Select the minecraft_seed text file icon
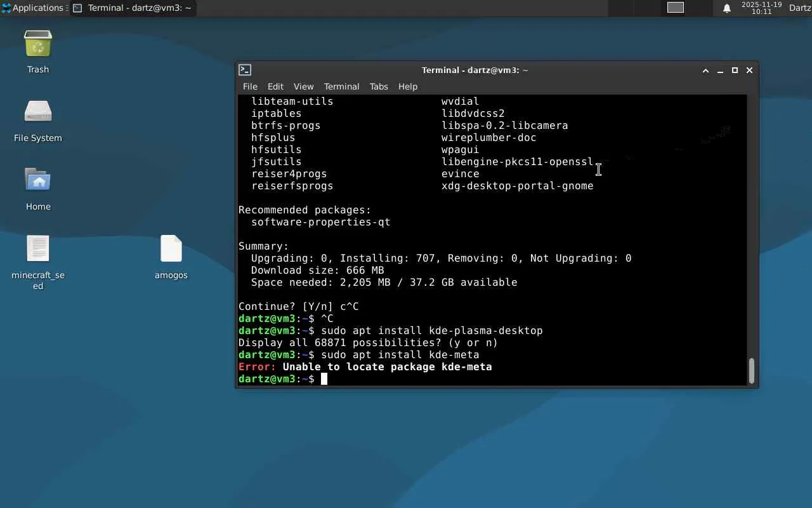 [x=38, y=248]
